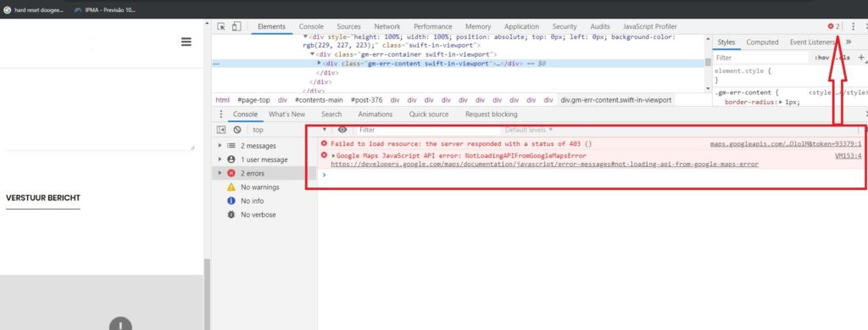Click the webpage vertical scrollbar thumb
Viewport: 868px width, 330px height.
click(x=208, y=294)
